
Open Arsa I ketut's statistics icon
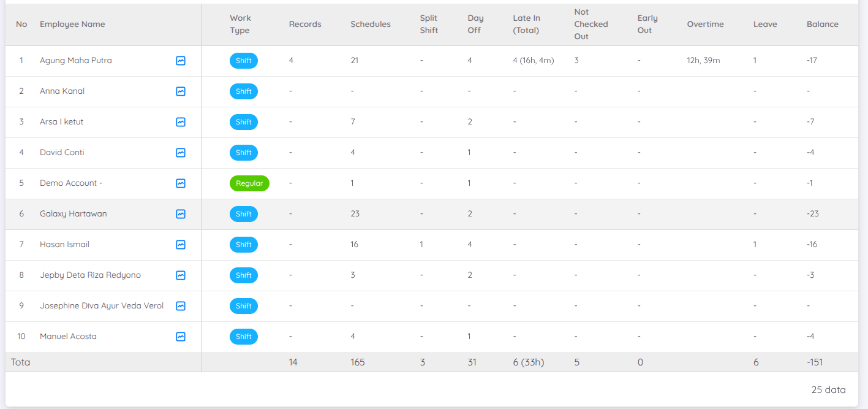tap(180, 122)
